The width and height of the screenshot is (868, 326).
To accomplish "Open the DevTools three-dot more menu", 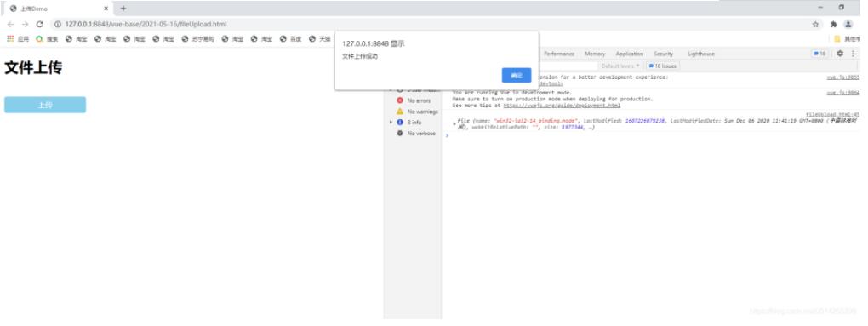I will point(853,54).
